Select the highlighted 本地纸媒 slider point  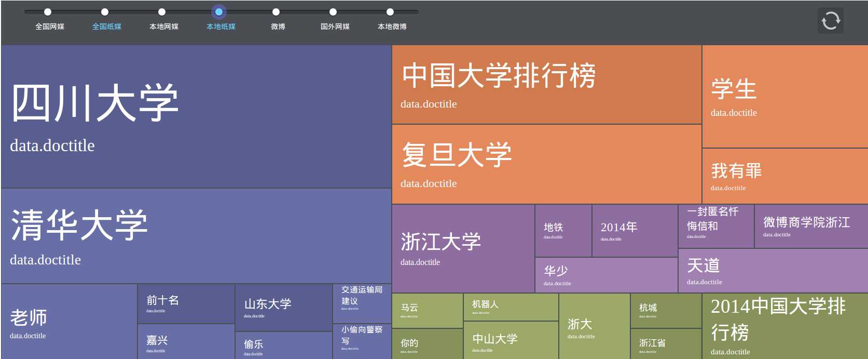click(x=219, y=12)
